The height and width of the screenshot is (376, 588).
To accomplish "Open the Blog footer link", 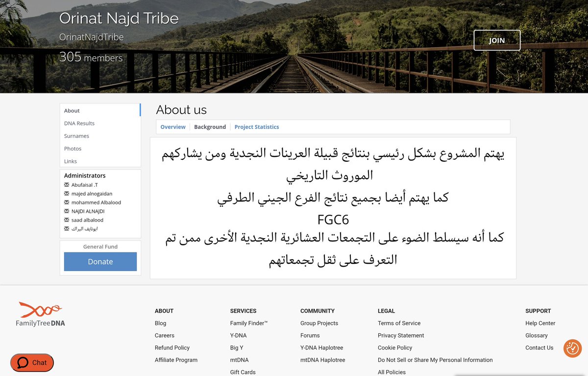I will (x=160, y=324).
